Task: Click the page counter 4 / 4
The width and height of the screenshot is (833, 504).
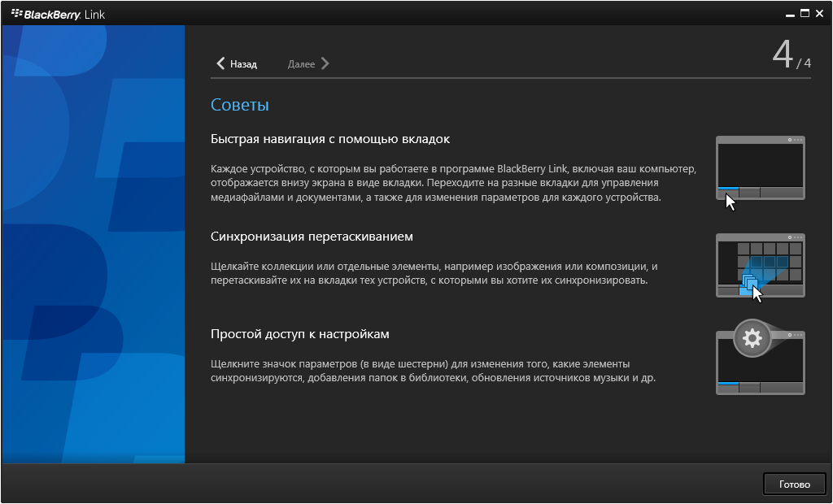Action: (792, 54)
